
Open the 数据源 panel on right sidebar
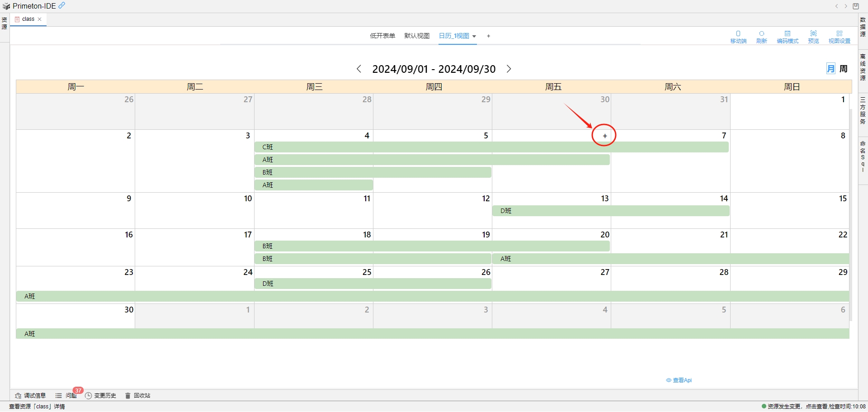point(862,27)
